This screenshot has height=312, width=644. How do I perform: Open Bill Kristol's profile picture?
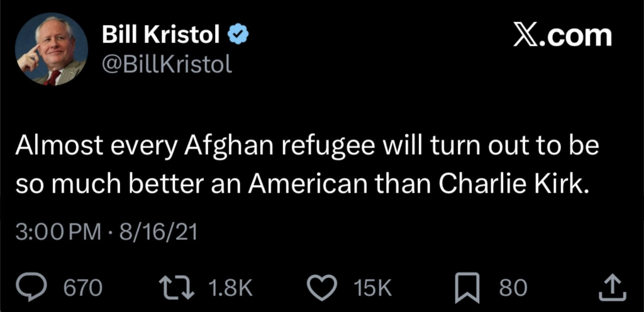pyautogui.click(x=52, y=50)
